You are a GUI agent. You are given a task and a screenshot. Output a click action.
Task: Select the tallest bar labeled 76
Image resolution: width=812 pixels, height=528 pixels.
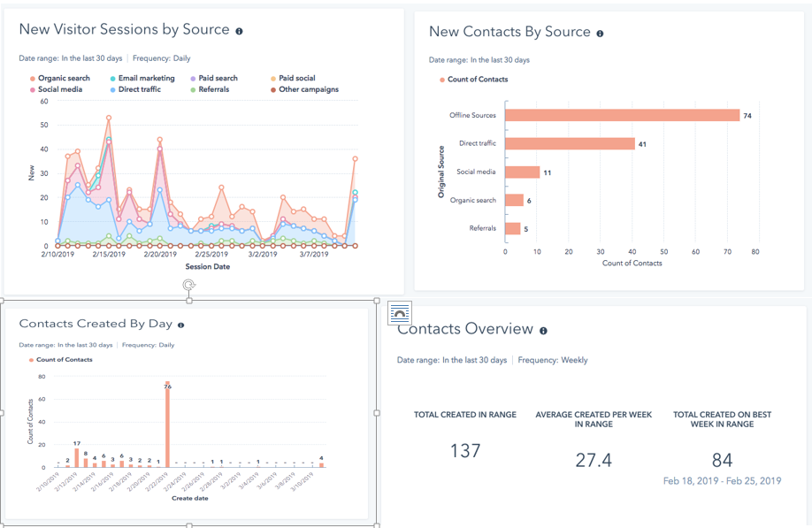point(167,428)
